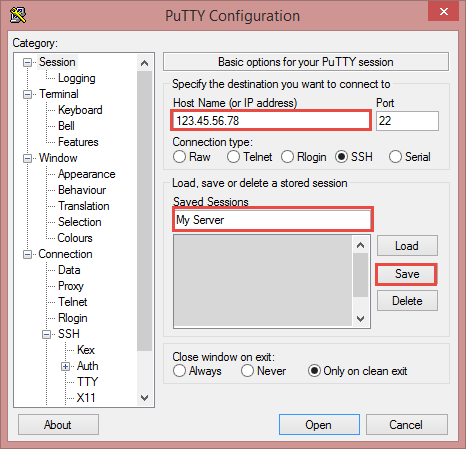Select the Serial connection type
Screen dimensions: 466x449
click(395, 157)
